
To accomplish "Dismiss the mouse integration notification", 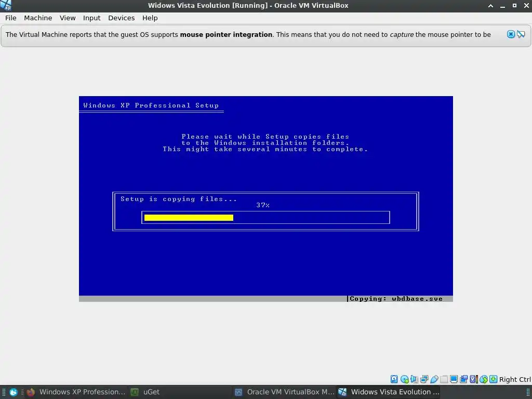I will 511,34.
